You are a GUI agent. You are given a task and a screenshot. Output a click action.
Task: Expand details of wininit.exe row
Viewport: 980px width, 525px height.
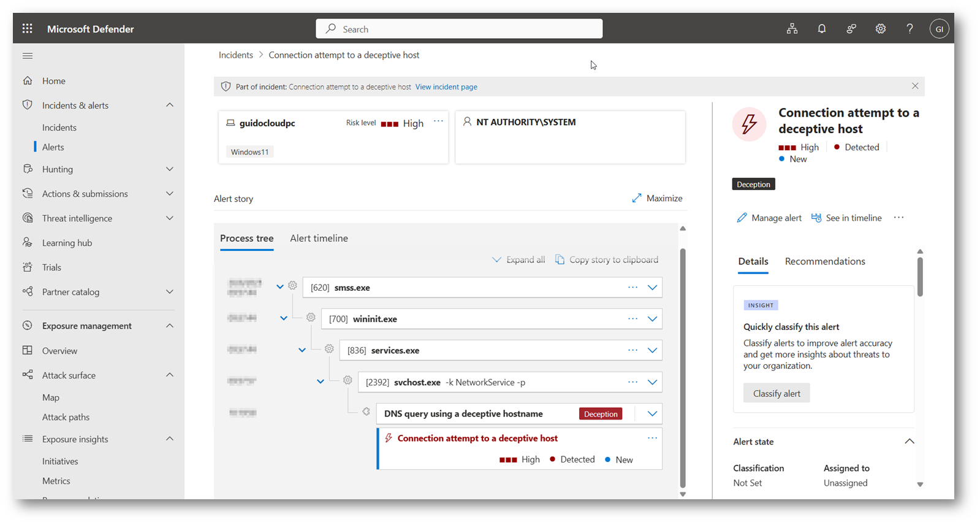click(652, 319)
